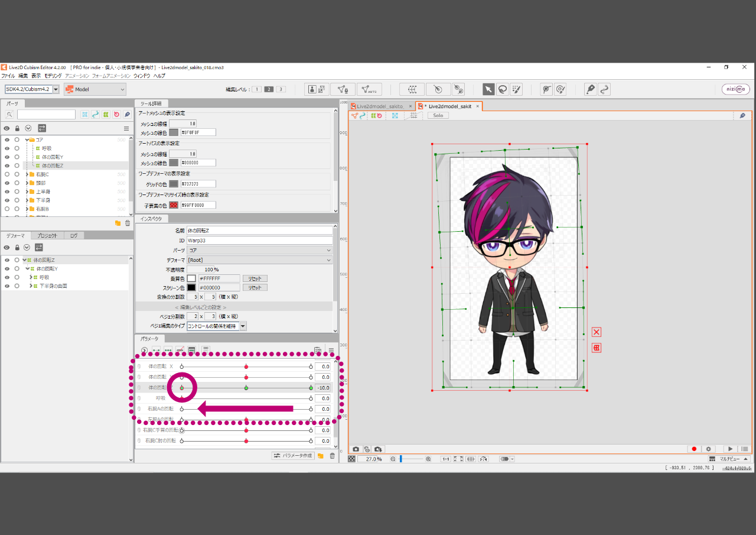
Task: Switch to the Live2dmodel_sakito_ document tab
Action: (x=381, y=106)
